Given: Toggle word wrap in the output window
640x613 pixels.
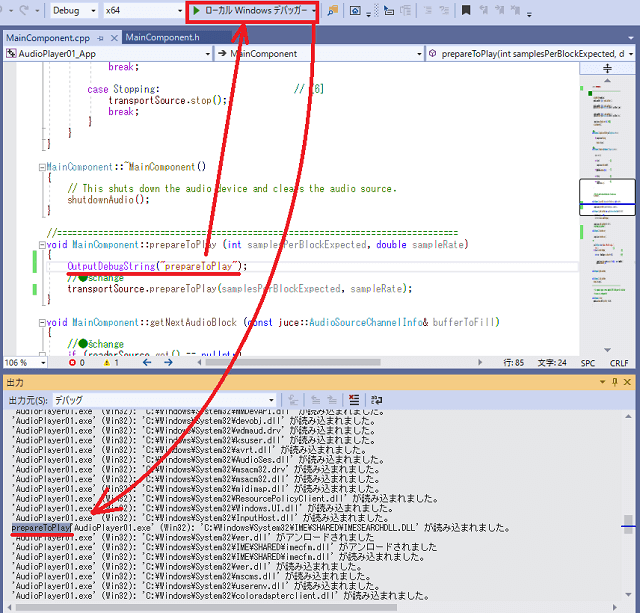Looking at the screenshot, I should 376,400.
